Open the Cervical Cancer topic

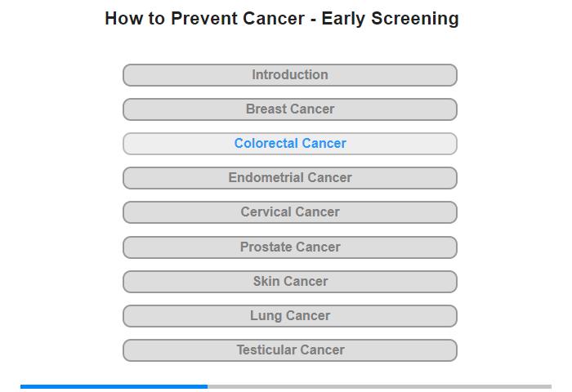(x=289, y=212)
